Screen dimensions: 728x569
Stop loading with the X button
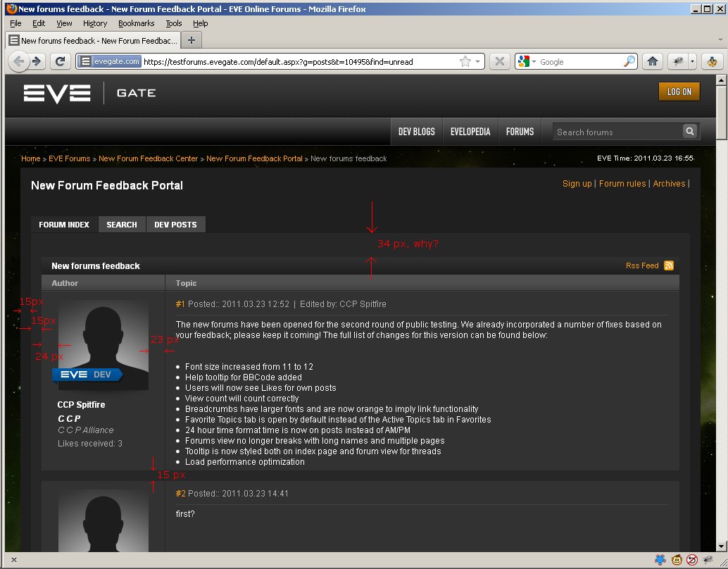pyautogui.click(x=500, y=61)
